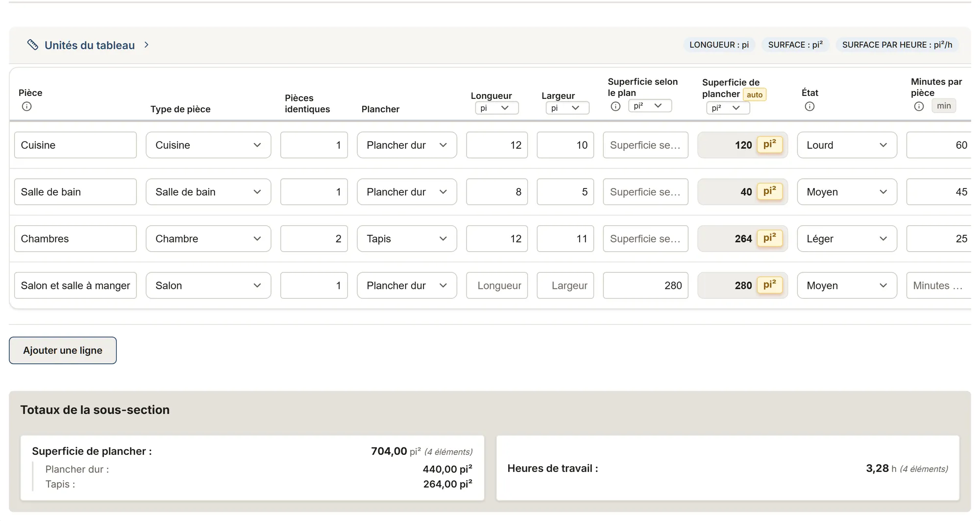Image resolution: width=980 pixels, height=521 pixels.
Task: Click the Totaux de la sous-section heading
Action: tap(95, 410)
